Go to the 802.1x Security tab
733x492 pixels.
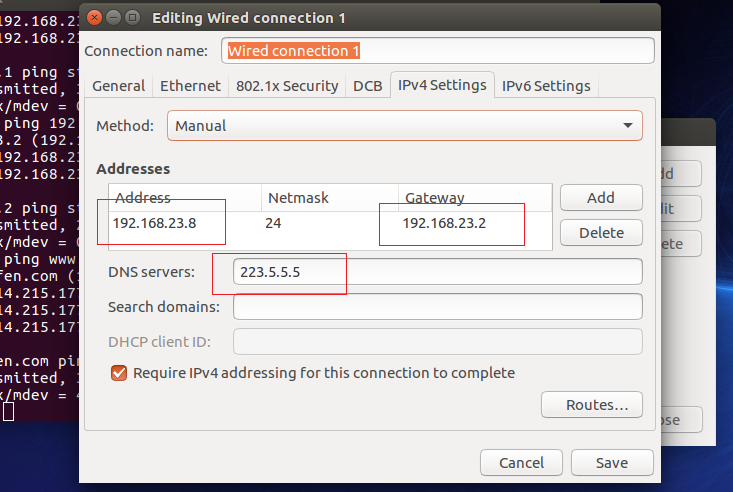(287, 86)
